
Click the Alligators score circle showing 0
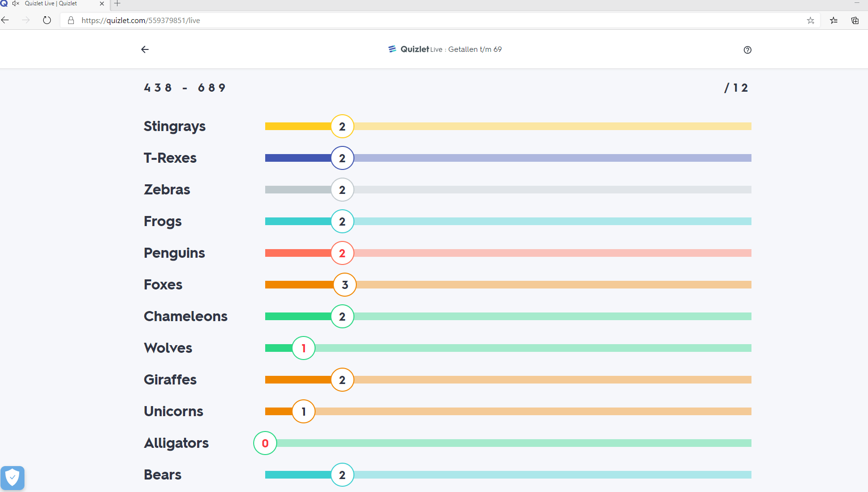click(x=265, y=443)
